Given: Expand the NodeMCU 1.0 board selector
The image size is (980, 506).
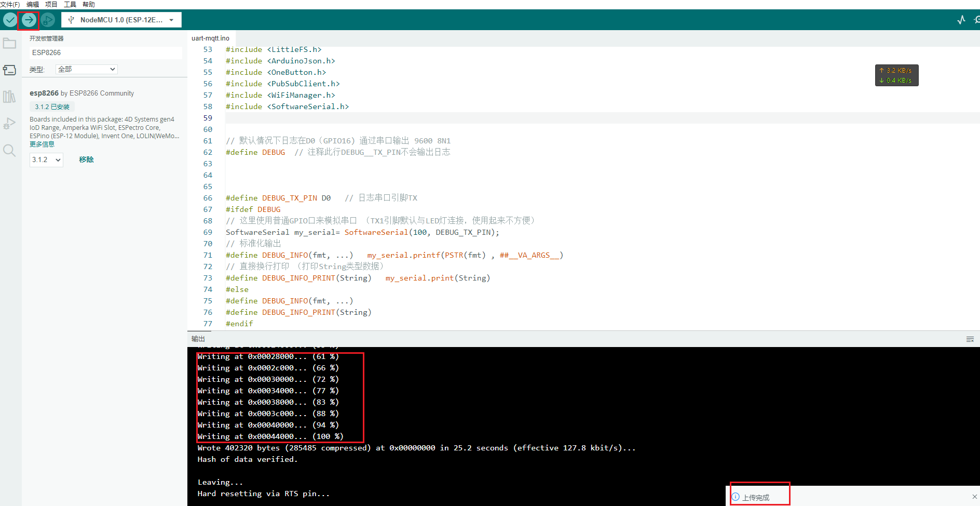Looking at the screenshot, I should [x=121, y=20].
